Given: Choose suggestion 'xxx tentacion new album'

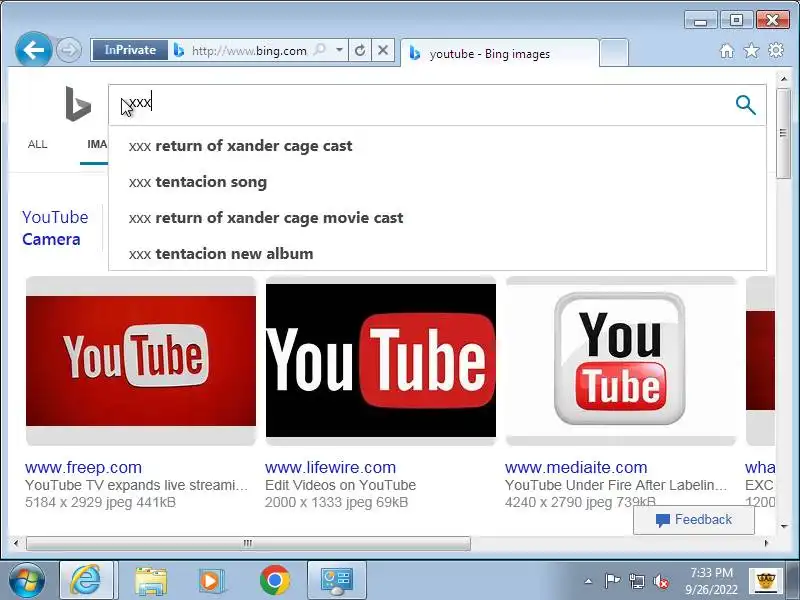Looking at the screenshot, I should (x=437, y=254).
